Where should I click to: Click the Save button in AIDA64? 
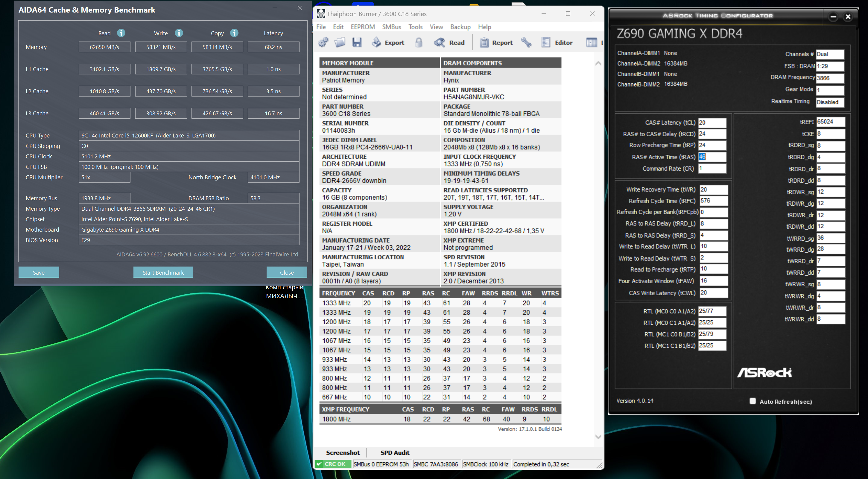(39, 272)
